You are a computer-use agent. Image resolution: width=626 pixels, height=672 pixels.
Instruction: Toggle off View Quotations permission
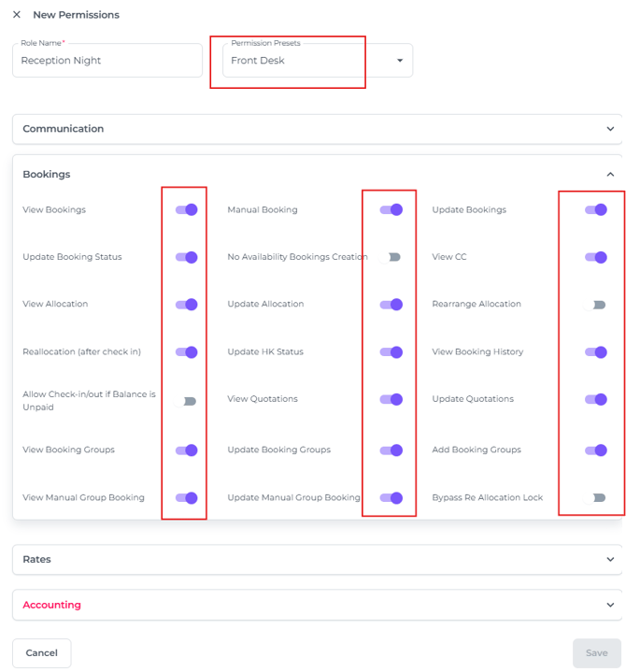click(x=391, y=400)
